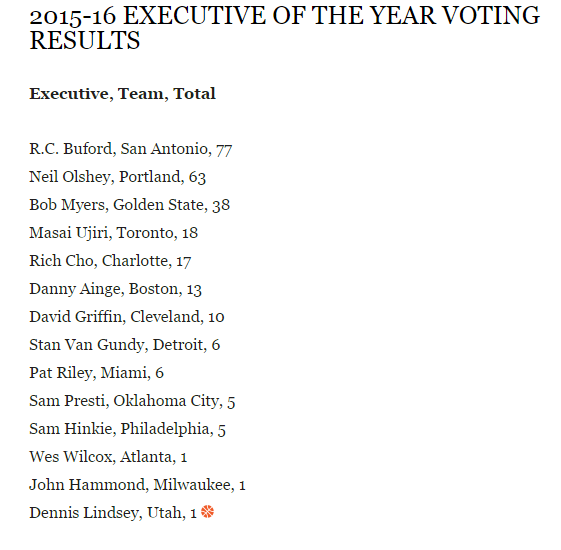This screenshot has width=561, height=550.
Task: Click the orange basketball icon after Utah
Action: click(208, 512)
